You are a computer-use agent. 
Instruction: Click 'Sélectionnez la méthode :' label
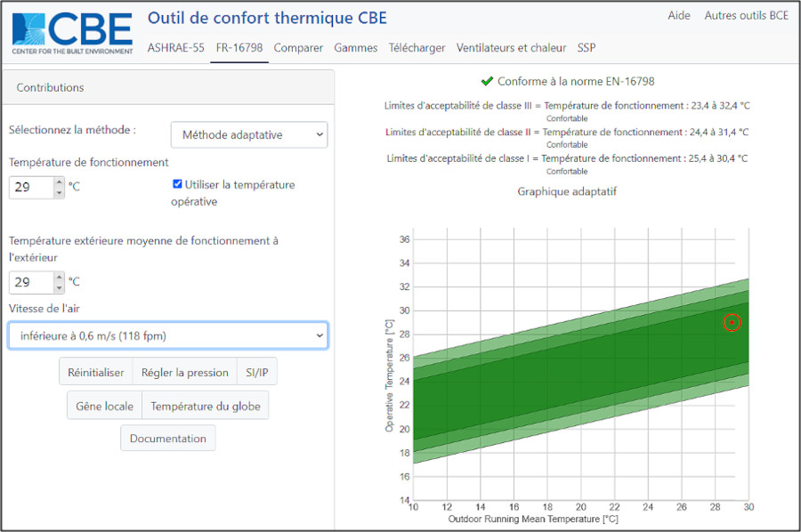pyautogui.click(x=73, y=130)
